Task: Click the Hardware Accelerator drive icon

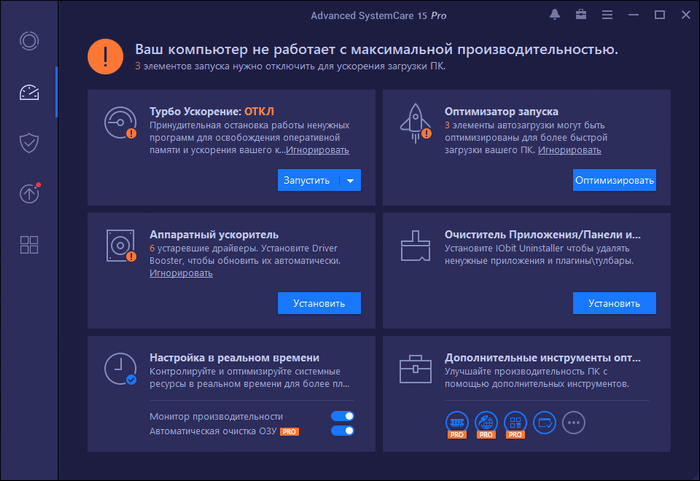Action: pyautogui.click(x=121, y=246)
